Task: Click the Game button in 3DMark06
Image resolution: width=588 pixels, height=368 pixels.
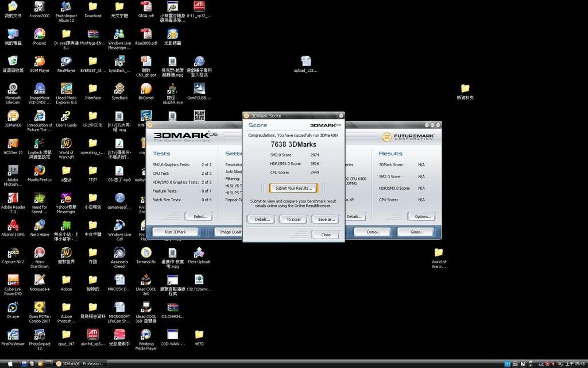Action: 417,232
